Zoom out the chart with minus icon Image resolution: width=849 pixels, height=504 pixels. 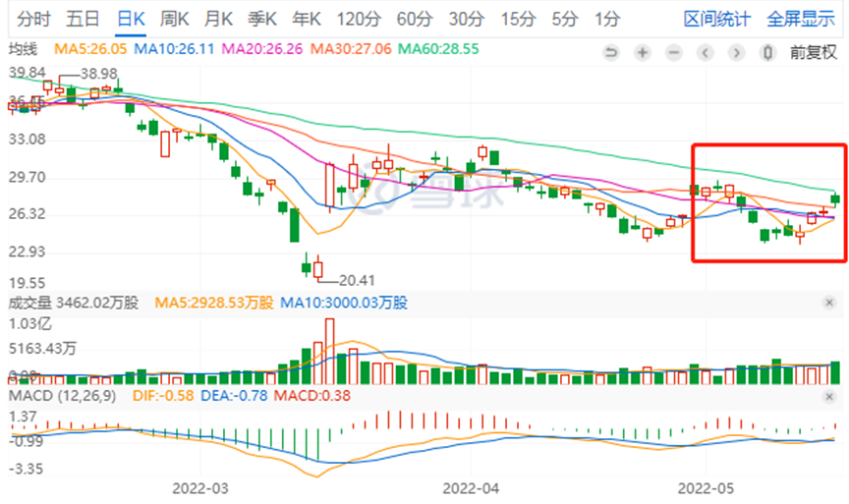pyautogui.click(x=673, y=52)
